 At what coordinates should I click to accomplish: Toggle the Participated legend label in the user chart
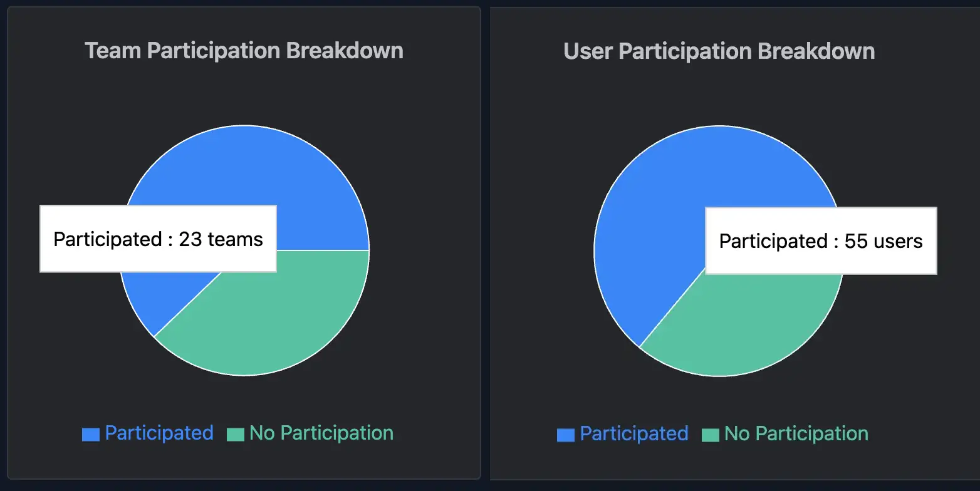tap(634, 433)
